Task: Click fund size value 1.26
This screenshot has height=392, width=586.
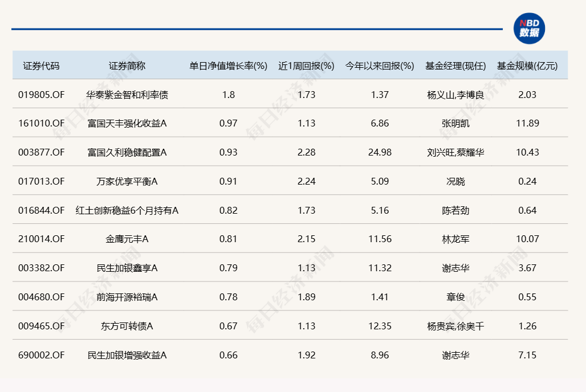Action: (527, 326)
